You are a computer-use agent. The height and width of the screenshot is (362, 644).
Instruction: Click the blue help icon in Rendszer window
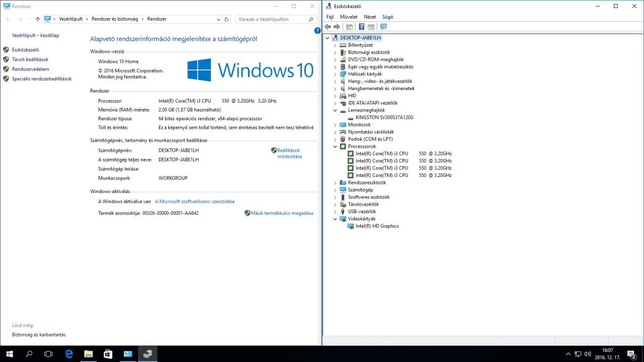317,31
